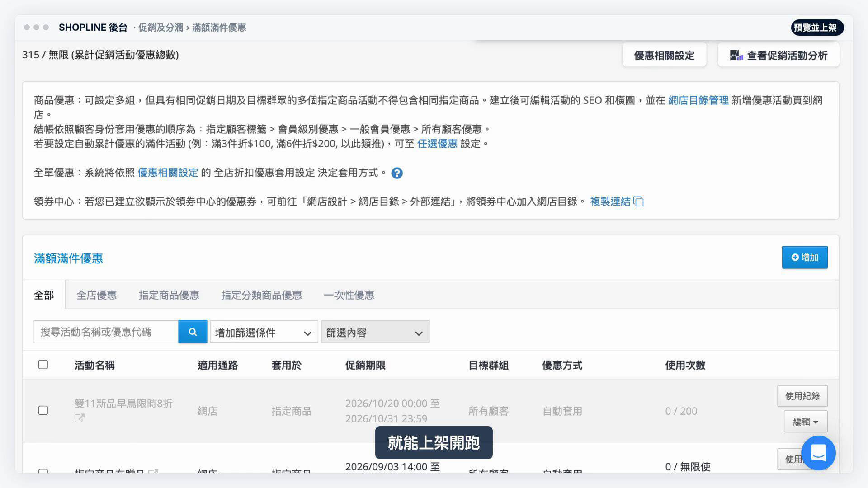Check the 雙11新品早鳥限時8折 row checkbox
Image resolution: width=868 pixels, height=488 pixels.
(x=43, y=411)
